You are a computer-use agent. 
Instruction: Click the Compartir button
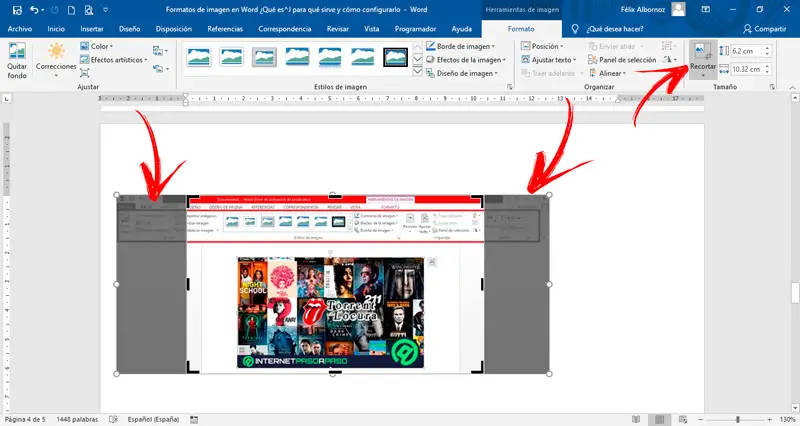(765, 29)
